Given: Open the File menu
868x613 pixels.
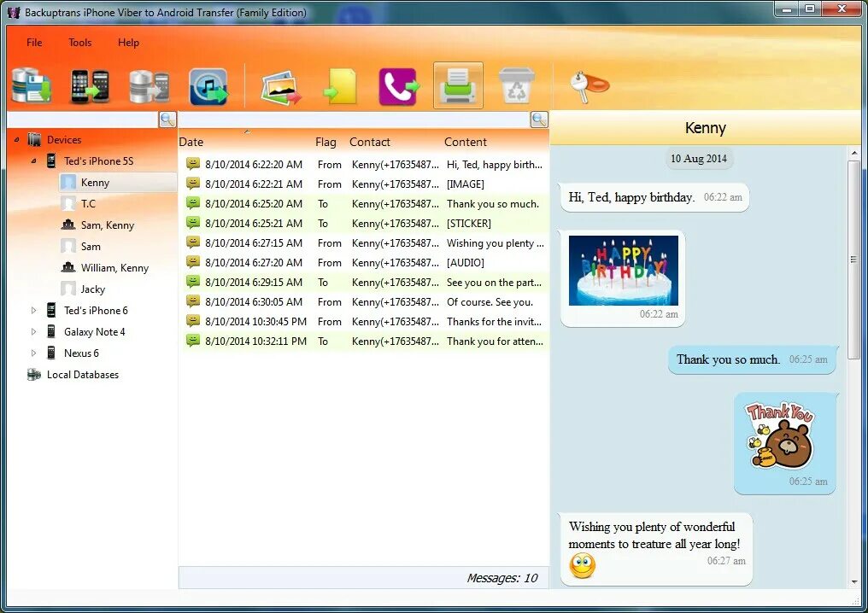Looking at the screenshot, I should (34, 42).
